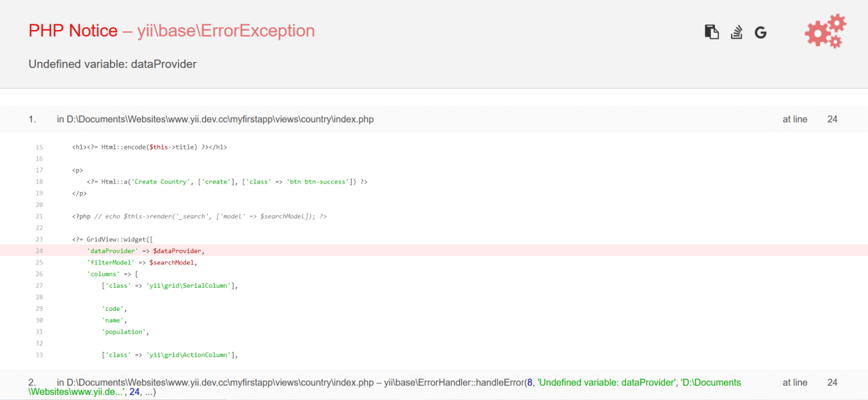
Task: Click the 'Undefined variable: dataProvider' error subtitle
Action: coord(112,64)
